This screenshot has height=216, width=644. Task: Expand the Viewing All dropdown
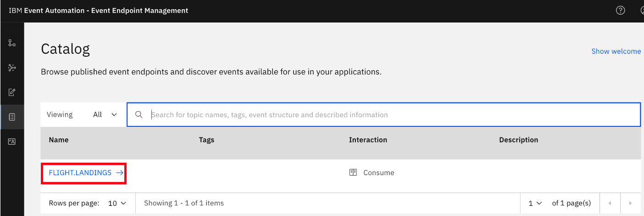tap(105, 114)
